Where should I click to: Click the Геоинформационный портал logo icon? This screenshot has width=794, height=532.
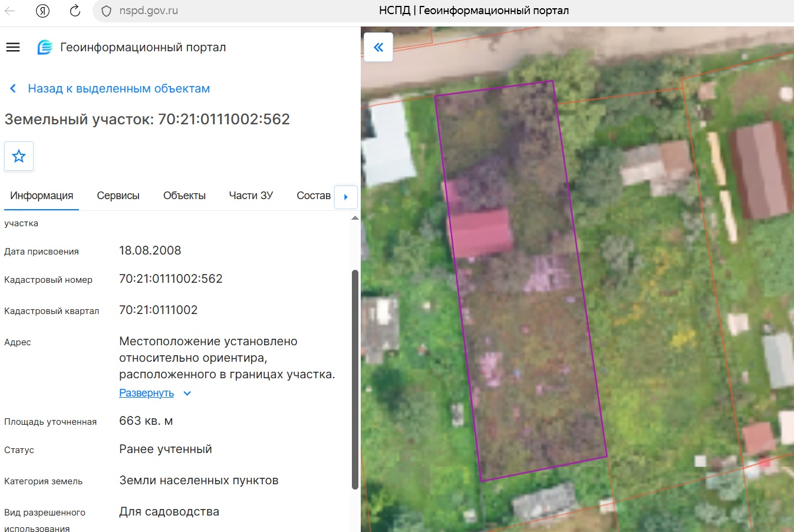tap(45, 47)
